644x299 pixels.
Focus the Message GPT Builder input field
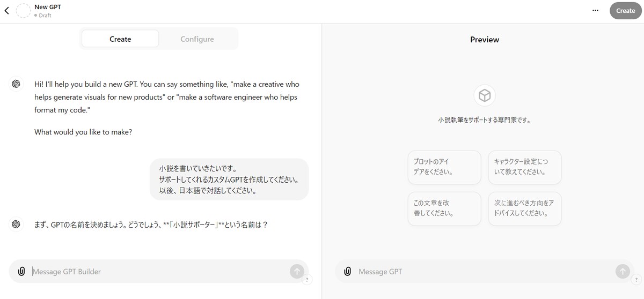(159, 272)
